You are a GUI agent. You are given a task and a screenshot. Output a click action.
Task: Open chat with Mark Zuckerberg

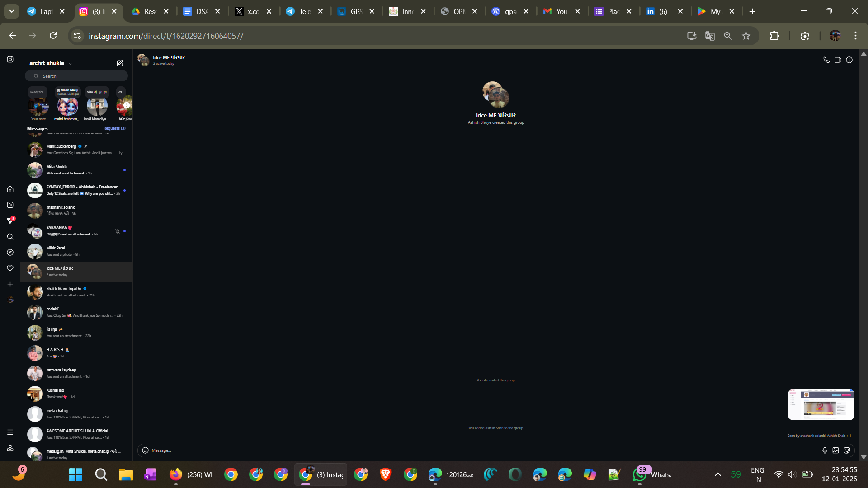77,150
